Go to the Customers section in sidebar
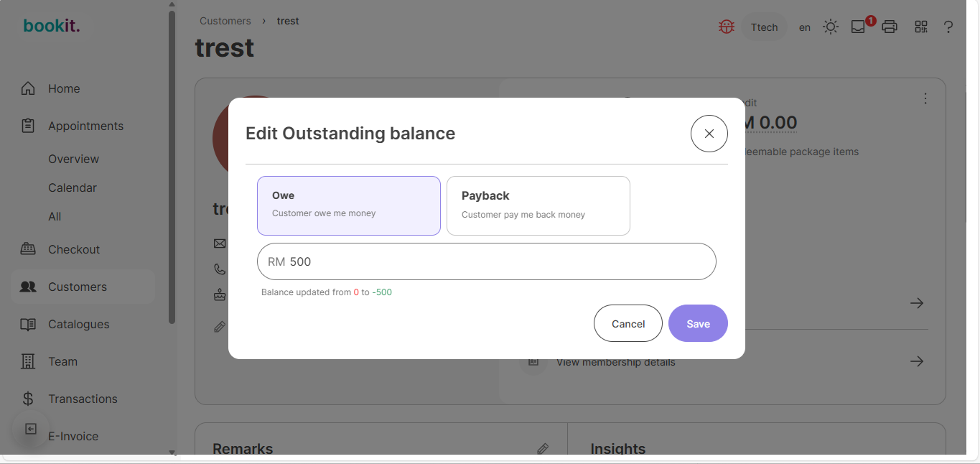The width and height of the screenshot is (980, 464). pyautogui.click(x=76, y=287)
